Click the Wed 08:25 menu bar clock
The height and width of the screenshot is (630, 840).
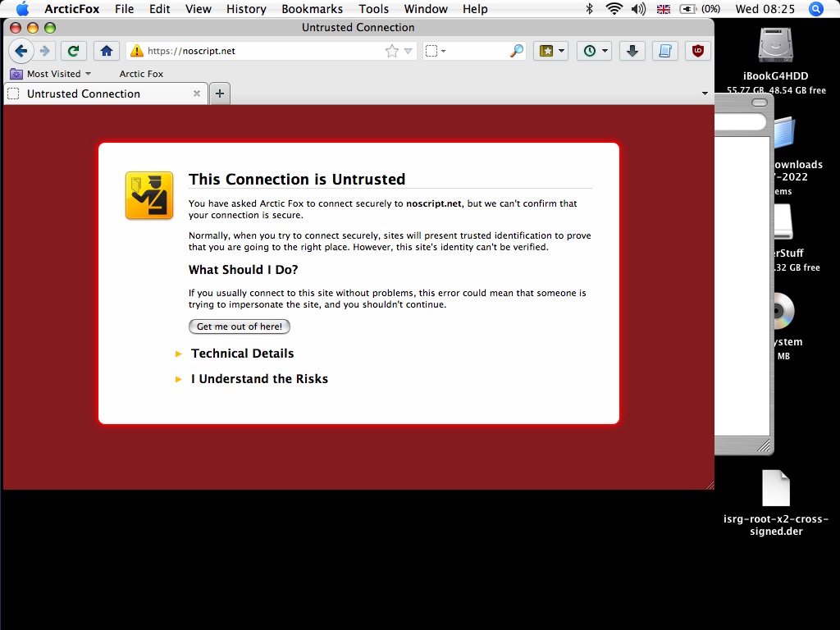[765, 8]
